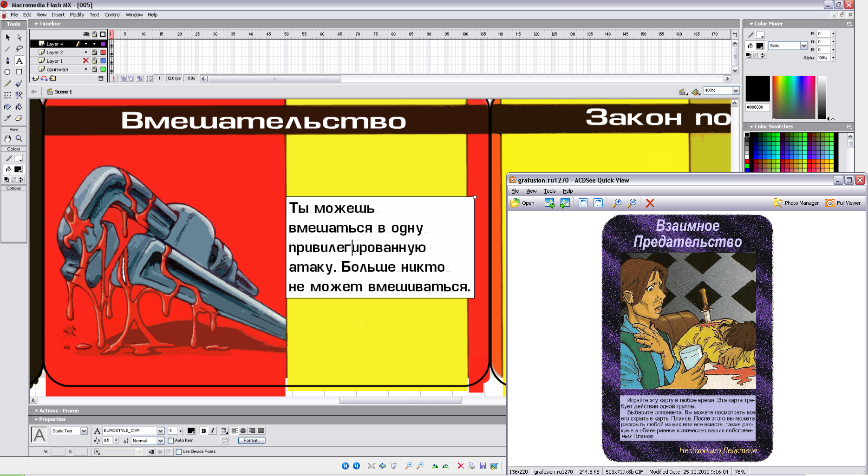
Task: Click Open button in ACDSee
Action: pos(523,203)
